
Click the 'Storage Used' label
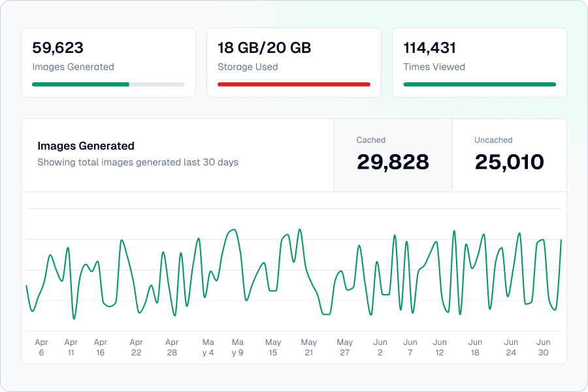[248, 67]
